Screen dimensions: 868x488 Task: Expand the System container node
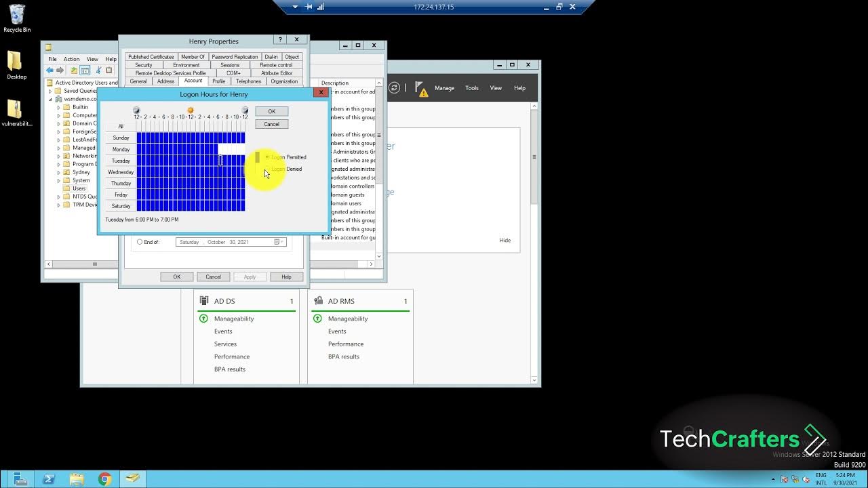tap(58, 180)
